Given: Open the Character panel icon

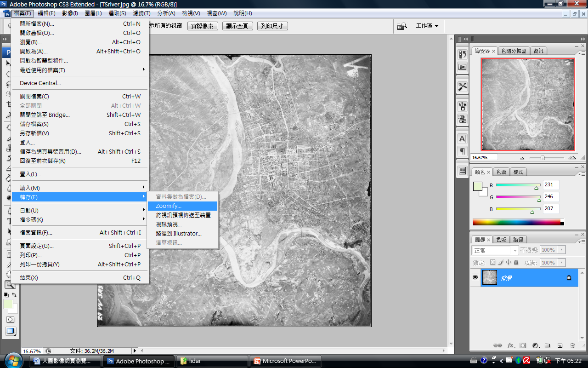Looking at the screenshot, I should coord(462,138).
